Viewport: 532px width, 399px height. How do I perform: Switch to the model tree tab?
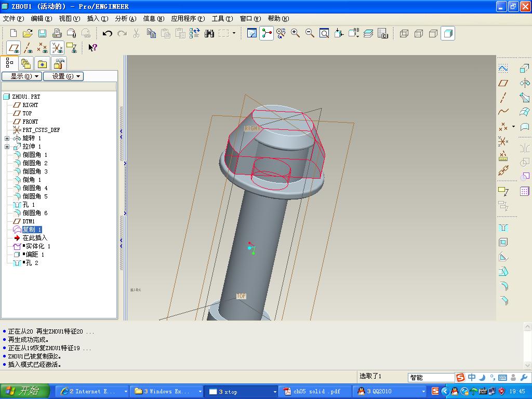tap(9, 63)
